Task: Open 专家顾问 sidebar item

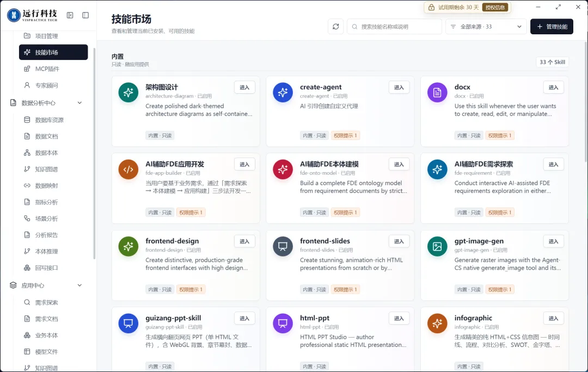Action: (53, 85)
